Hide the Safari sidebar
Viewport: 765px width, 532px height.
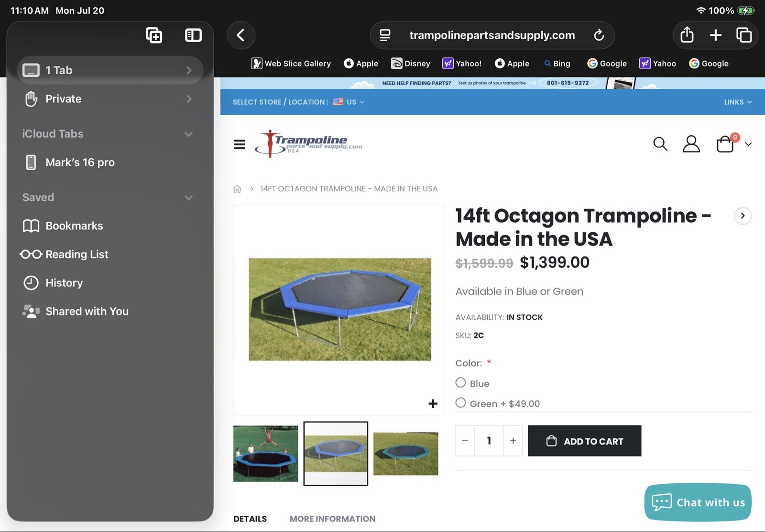coord(193,35)
